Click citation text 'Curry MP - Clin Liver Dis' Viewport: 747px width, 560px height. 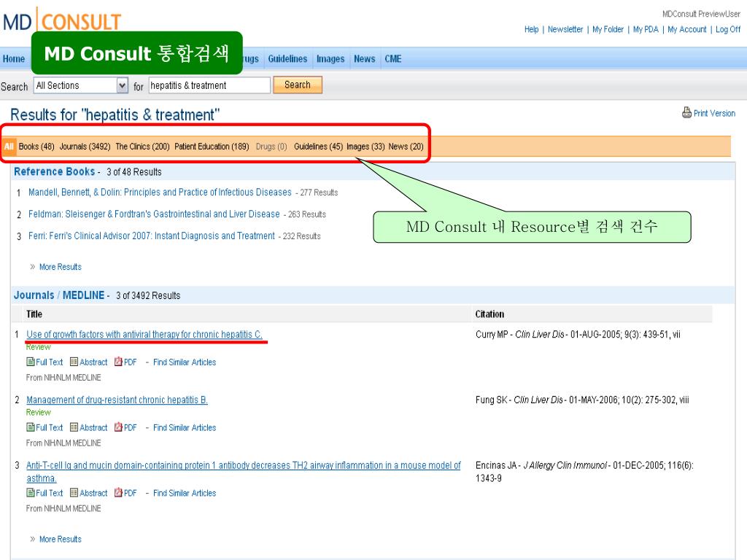click(519, 334)
